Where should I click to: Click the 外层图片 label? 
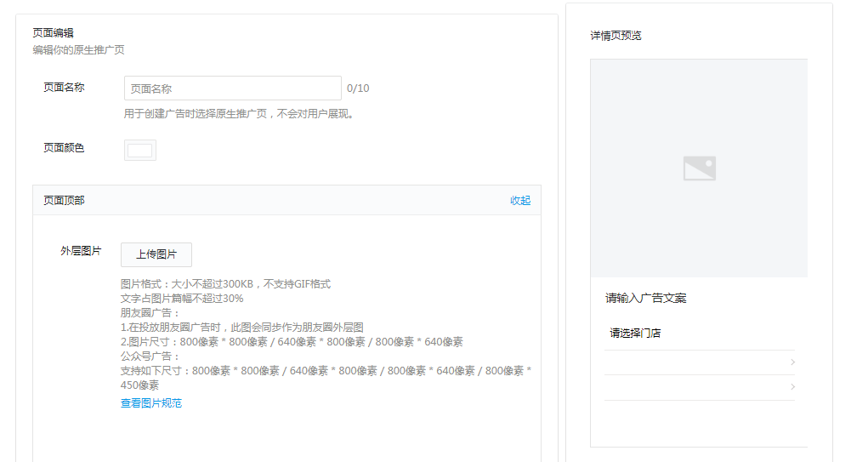[81, 251]
